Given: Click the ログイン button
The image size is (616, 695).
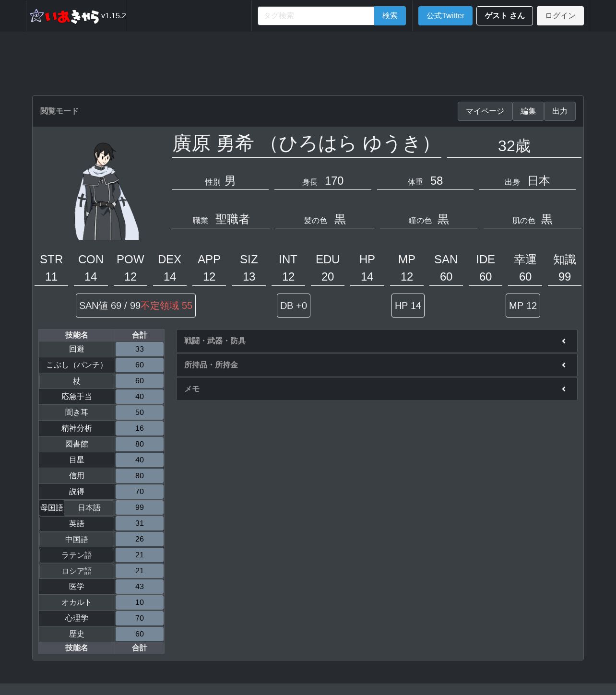Looking at the screenshot, I should [x=560, y=16].
